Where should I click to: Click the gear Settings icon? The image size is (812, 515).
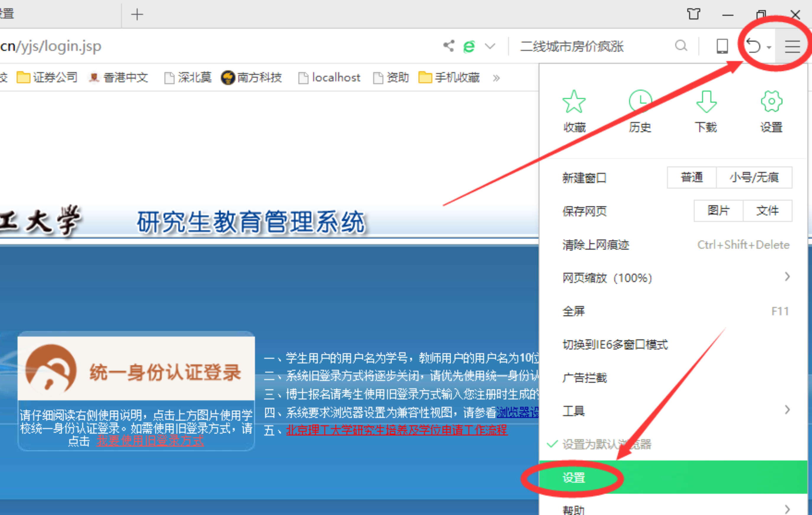click(771, 101)
